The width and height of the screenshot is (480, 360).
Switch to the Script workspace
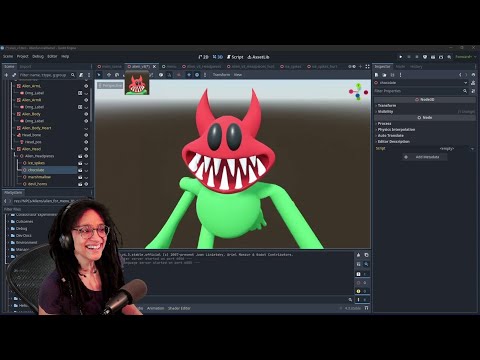tap(235, 57)
